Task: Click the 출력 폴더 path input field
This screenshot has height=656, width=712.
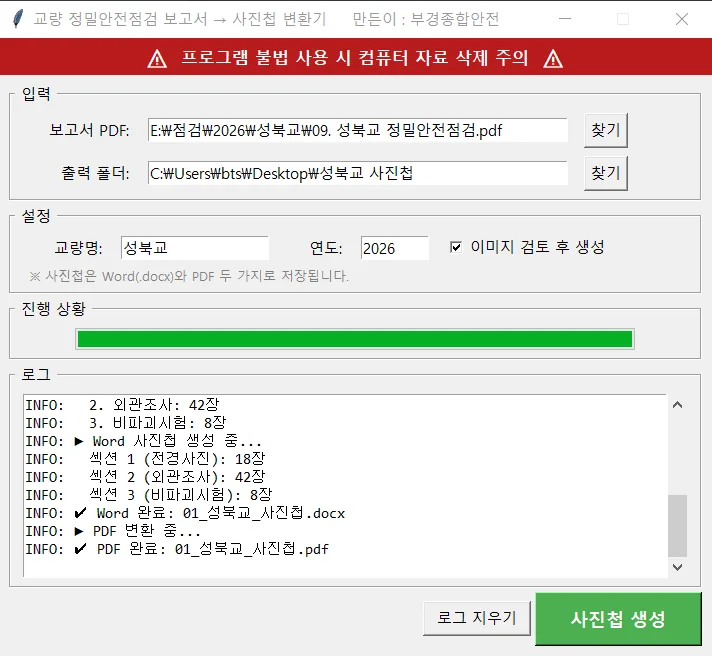Action: 358,173
